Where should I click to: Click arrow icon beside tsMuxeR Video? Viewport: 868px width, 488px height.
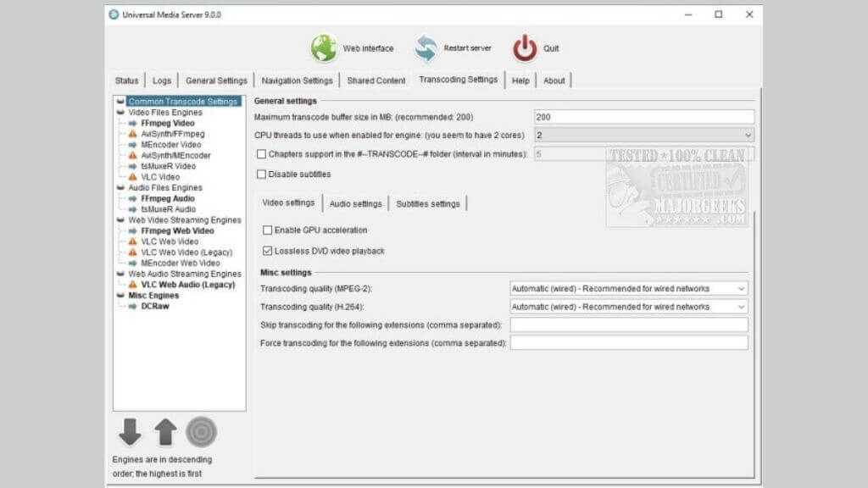click(133, 166)
